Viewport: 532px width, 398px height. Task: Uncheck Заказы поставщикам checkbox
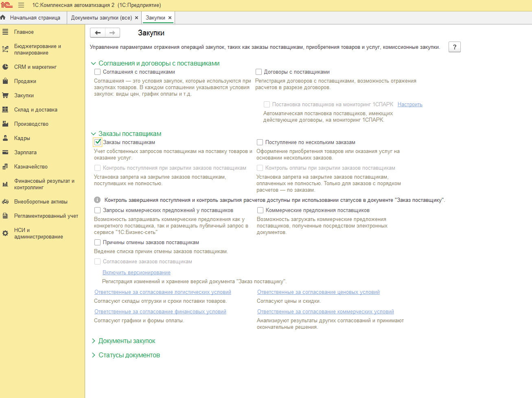[x=97, y=142]
